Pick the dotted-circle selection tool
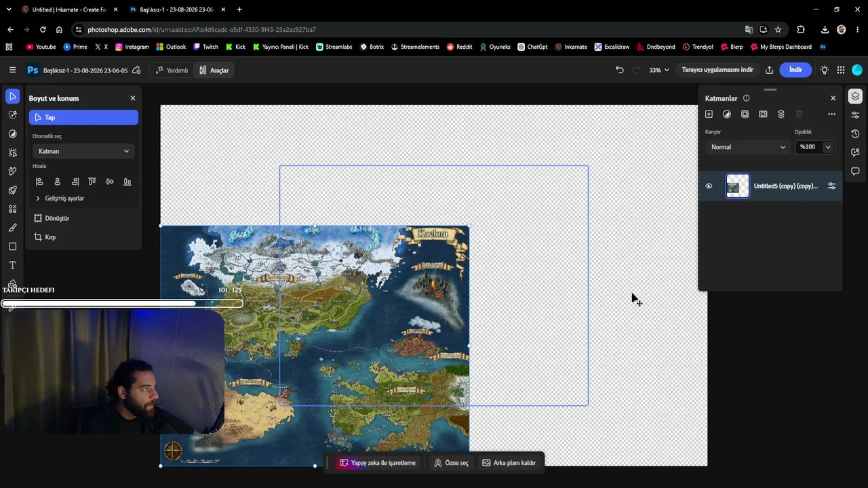The height and width of the screenshot is (488, 868). [x=12, y=115]
